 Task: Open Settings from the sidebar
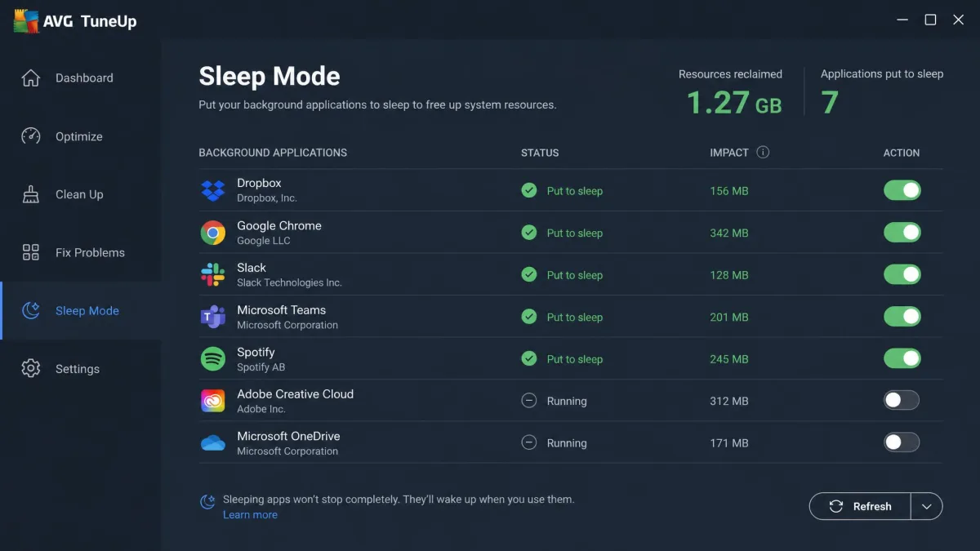(x=81, y=369)
